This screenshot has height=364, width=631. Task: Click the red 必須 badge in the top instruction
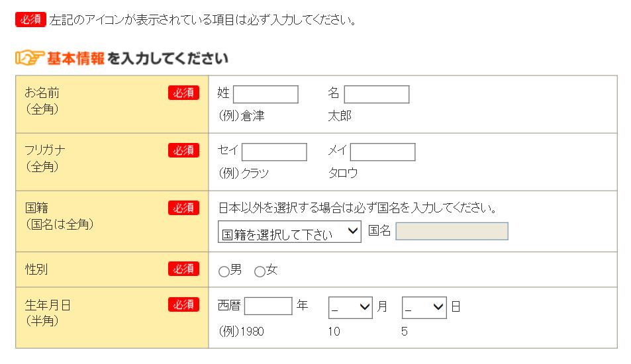click(30, 19)
